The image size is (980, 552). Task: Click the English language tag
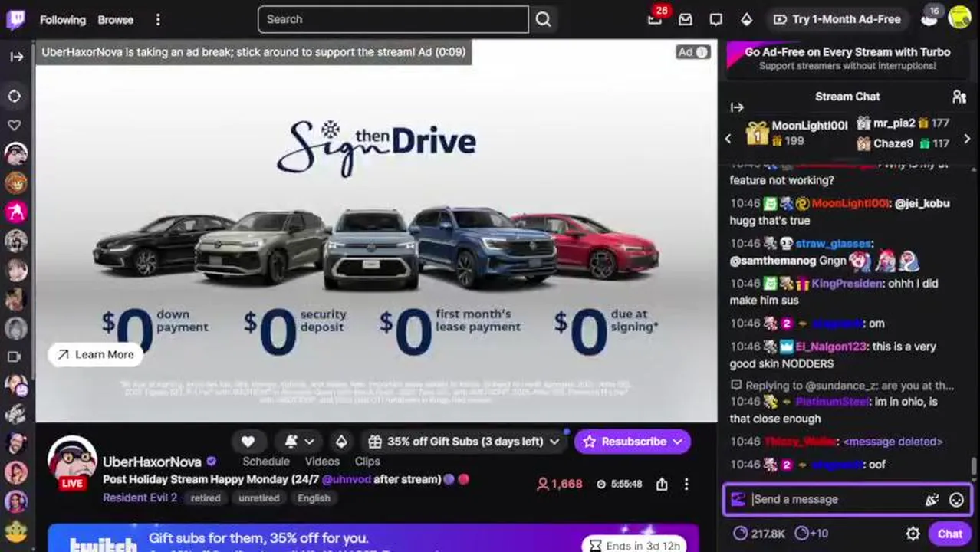pos(314,498)
